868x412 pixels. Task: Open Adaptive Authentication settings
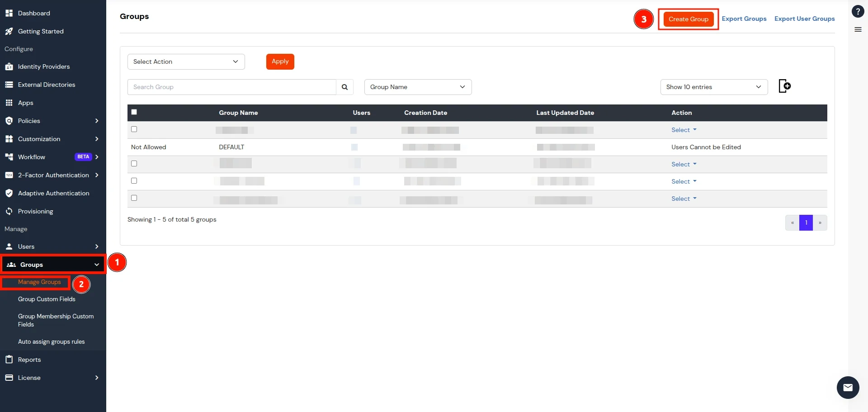[x=53, y=193]
